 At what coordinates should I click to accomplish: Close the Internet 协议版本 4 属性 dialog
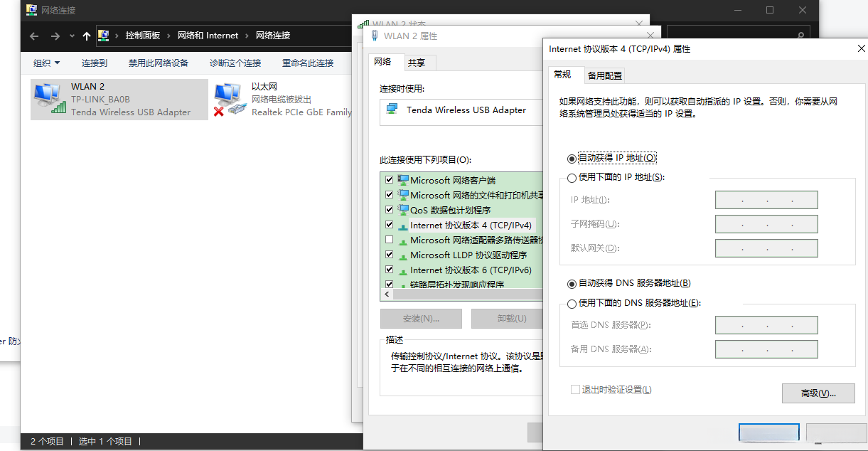[x=862, y=48]
